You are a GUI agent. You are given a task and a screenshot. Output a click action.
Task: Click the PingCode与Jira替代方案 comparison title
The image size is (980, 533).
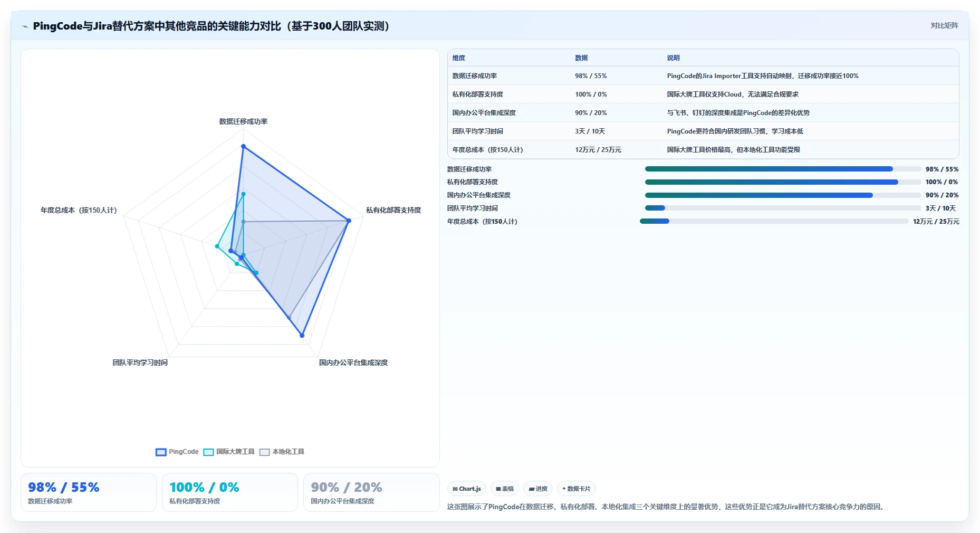211,26
